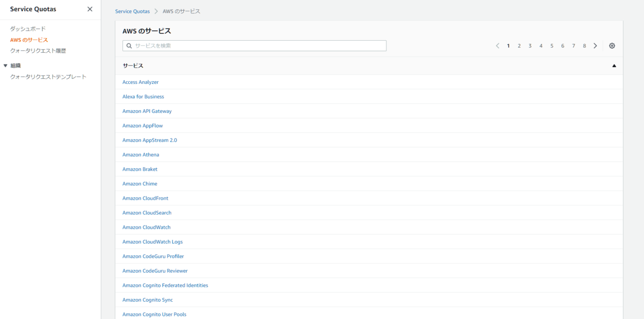The image size is (644, 319).
Task: Open クォータリクエスト履歴 in the sidebar
Action: [38, 50]
